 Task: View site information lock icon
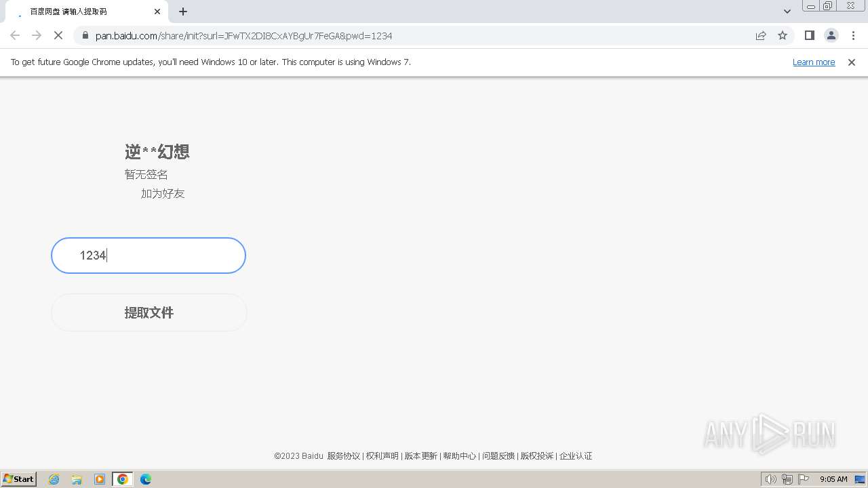(x=85, y=35)
